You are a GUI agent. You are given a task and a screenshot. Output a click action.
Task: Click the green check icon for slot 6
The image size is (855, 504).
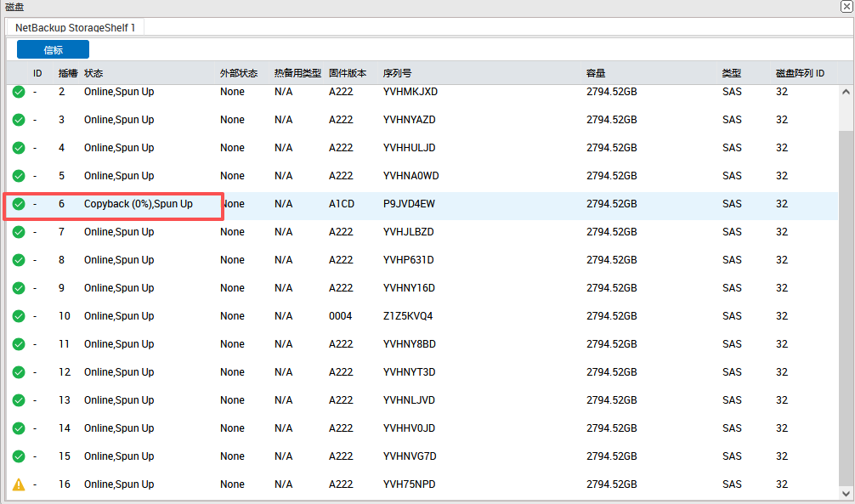pos(18,204)
